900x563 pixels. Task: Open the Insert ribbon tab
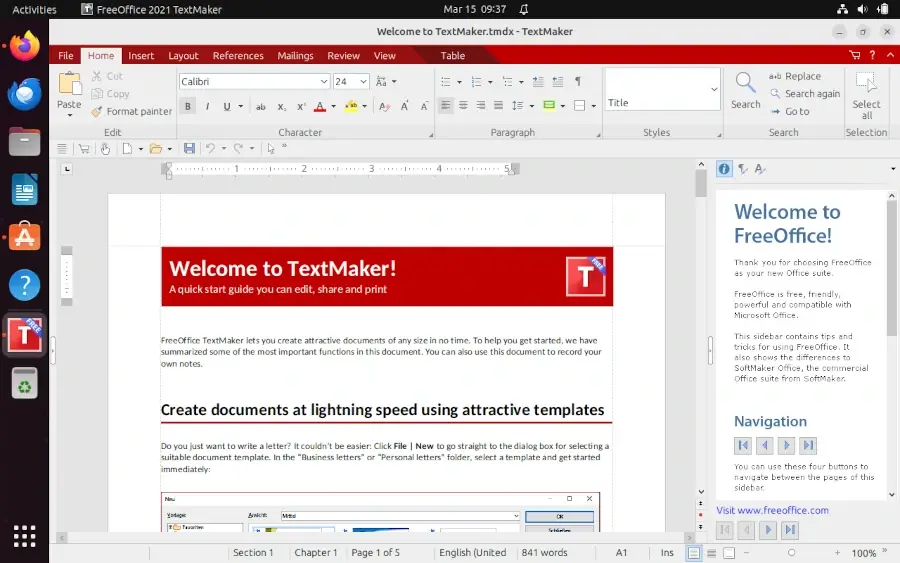[x=141, y=56]
